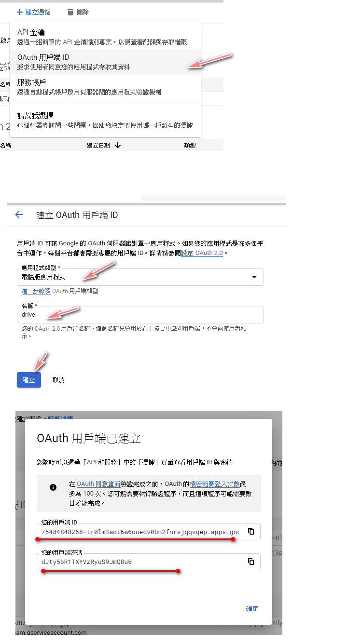Click the back arrow next to 建立 OAuth 用戶端 ID
The width and height of the screenshot is (362, 644).
(19, 215)
